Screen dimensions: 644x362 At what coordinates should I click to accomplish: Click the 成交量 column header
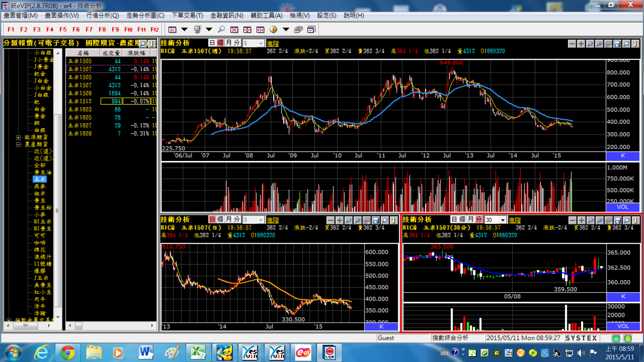coord(111,53)
